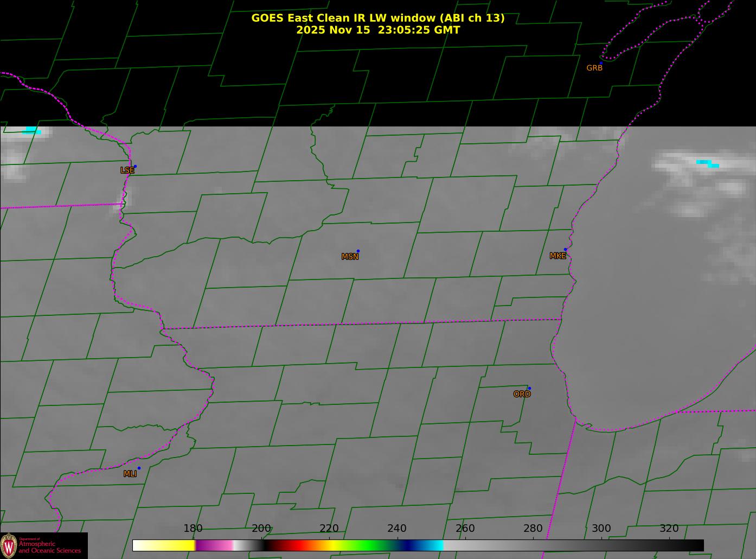Click the 200 colorbar tick label
Image resolution: width=756 pixels, height=559 pixels.
pyautogui.click(x=261, y=529)
